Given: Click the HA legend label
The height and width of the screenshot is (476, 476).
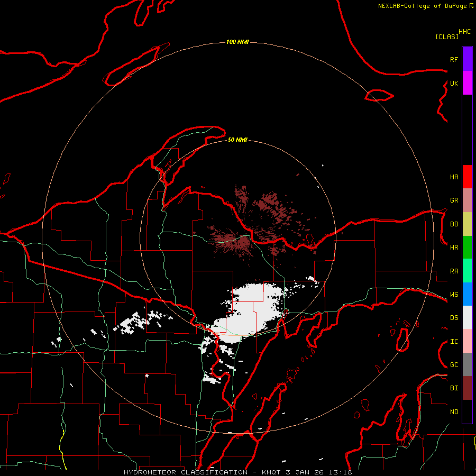Looking at the screenshot, I should click(454, 177).
